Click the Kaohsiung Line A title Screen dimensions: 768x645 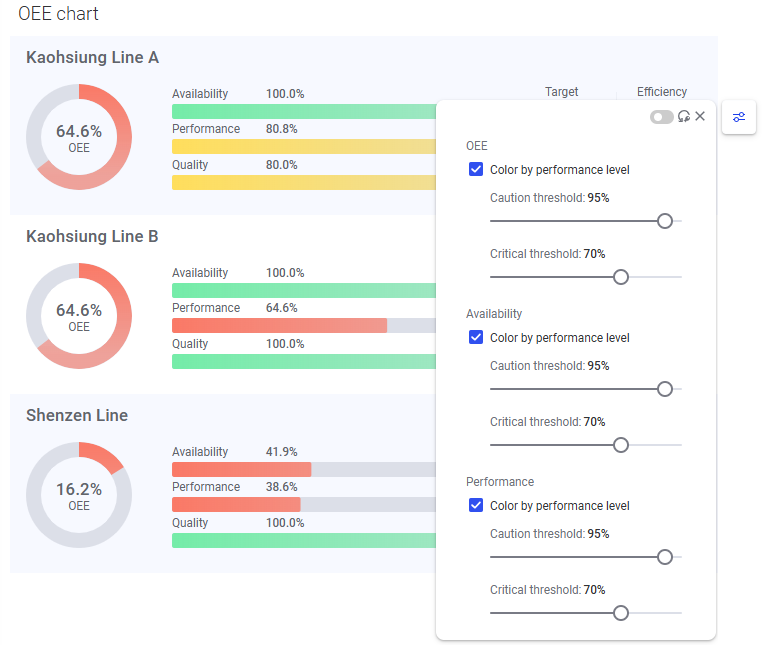click(x=92, y=58)
